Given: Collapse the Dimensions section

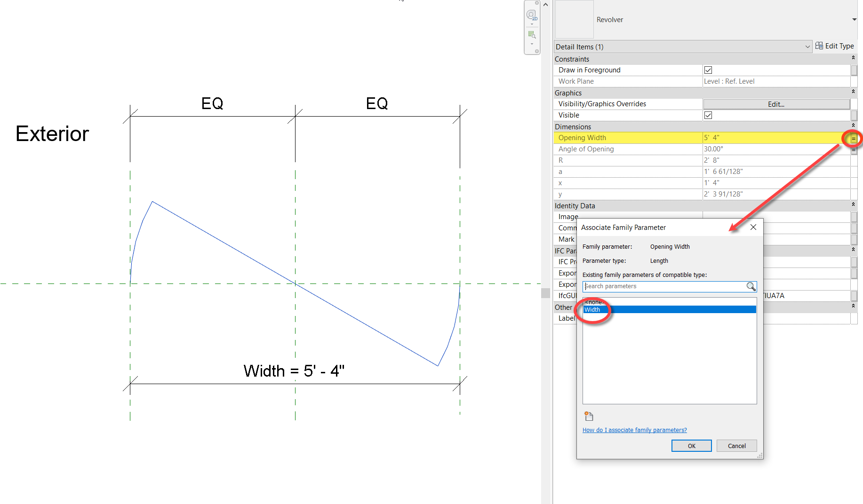Looking at the screenshot, I should (x=853, y=126).
